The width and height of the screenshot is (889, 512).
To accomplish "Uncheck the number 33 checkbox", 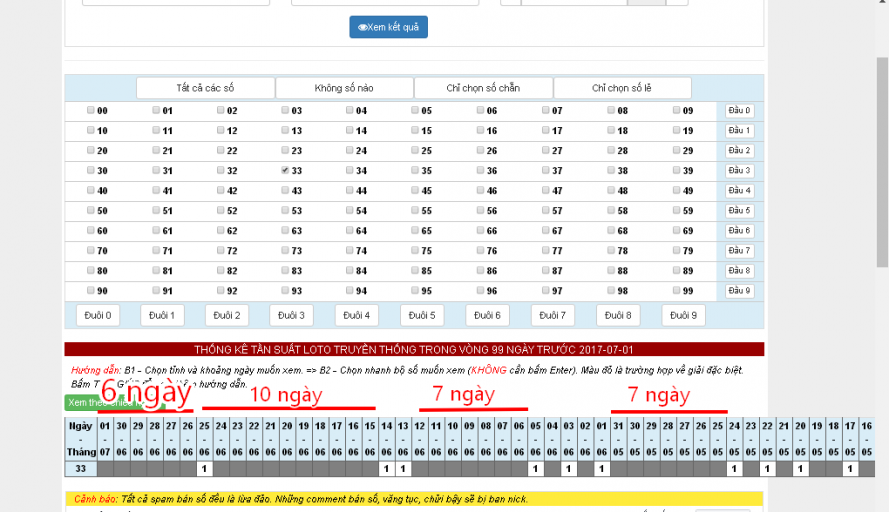I will point(286,171).
